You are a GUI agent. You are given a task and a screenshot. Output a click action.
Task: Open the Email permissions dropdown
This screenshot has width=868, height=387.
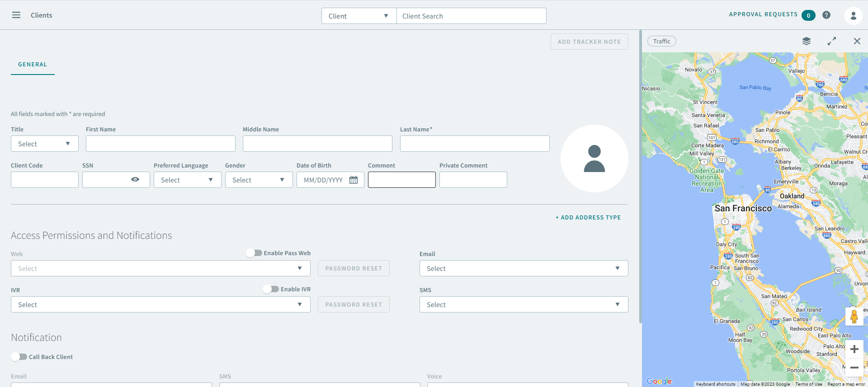pos(524,268)
